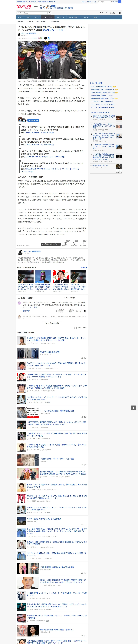This screenshot has height=644, width=138.
Task: Open ranking 4 北朝鮮空軍の攻撃機 article
Action: 104,147
